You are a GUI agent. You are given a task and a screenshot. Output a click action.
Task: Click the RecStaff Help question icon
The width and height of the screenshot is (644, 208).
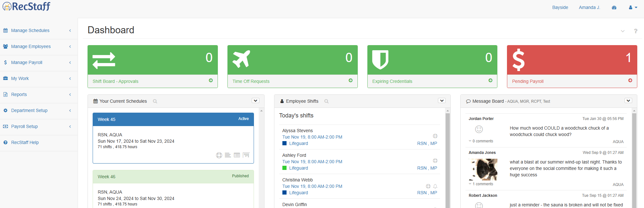(5, 142)
